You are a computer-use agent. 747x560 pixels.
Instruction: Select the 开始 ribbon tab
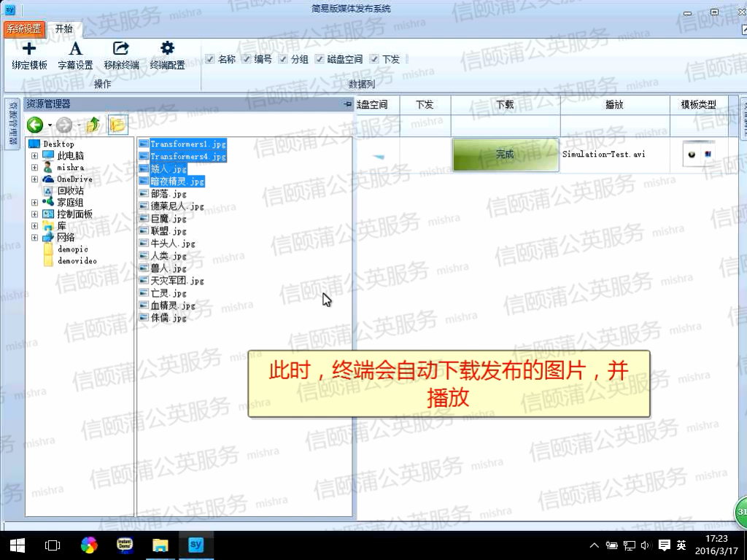pos(64,29)
